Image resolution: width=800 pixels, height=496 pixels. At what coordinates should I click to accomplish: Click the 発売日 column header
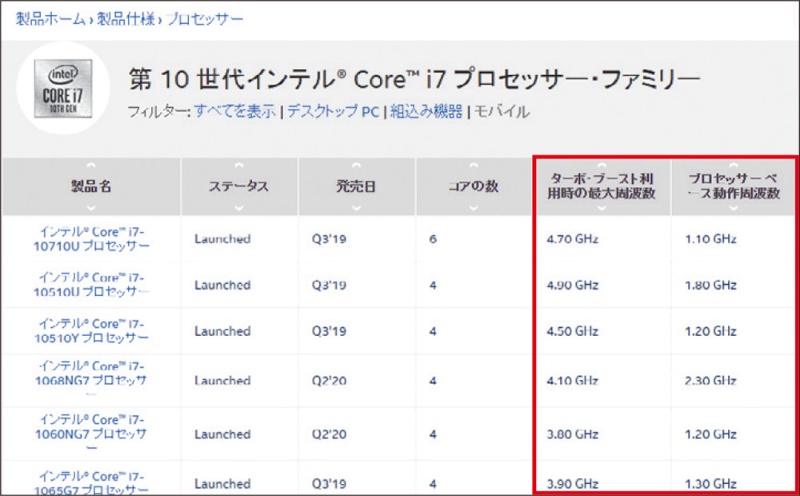(x=356, y=187)
